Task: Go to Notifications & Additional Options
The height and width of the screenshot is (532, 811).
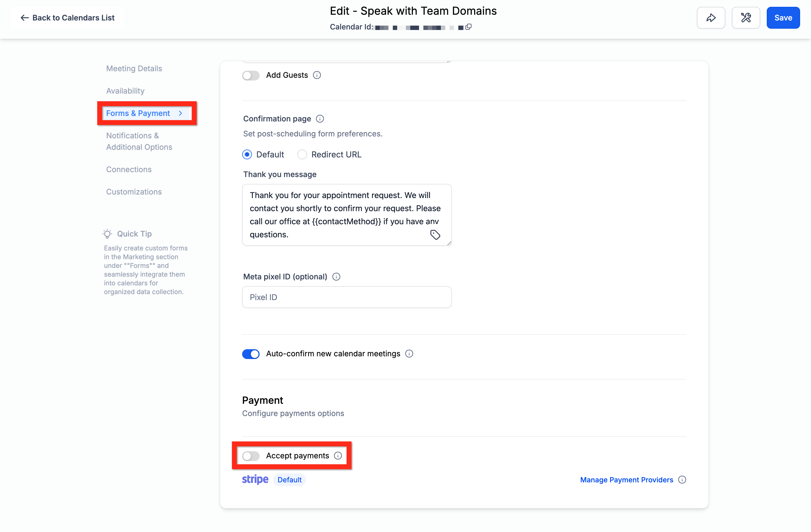Action: 139,141
